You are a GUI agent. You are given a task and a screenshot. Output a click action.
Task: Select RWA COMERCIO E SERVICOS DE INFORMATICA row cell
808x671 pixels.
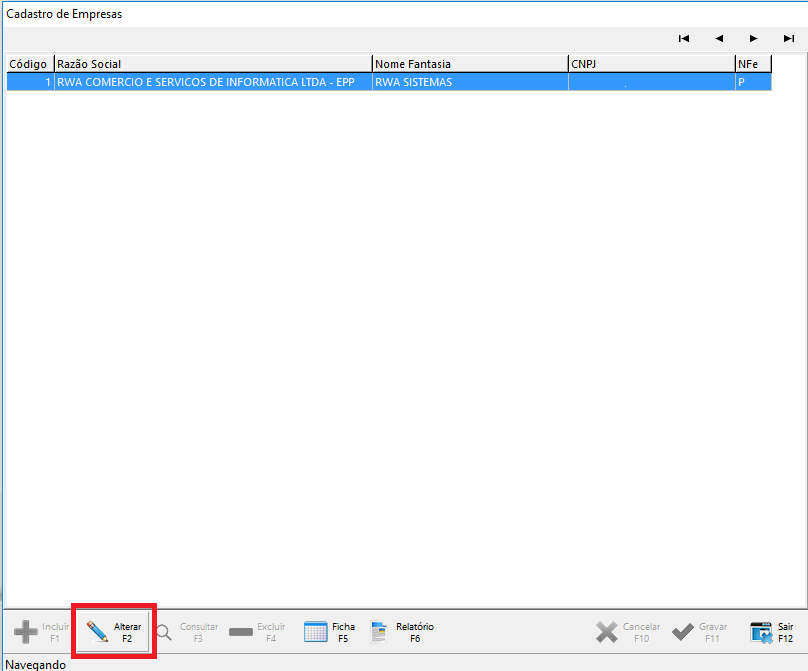coord(213,82)
